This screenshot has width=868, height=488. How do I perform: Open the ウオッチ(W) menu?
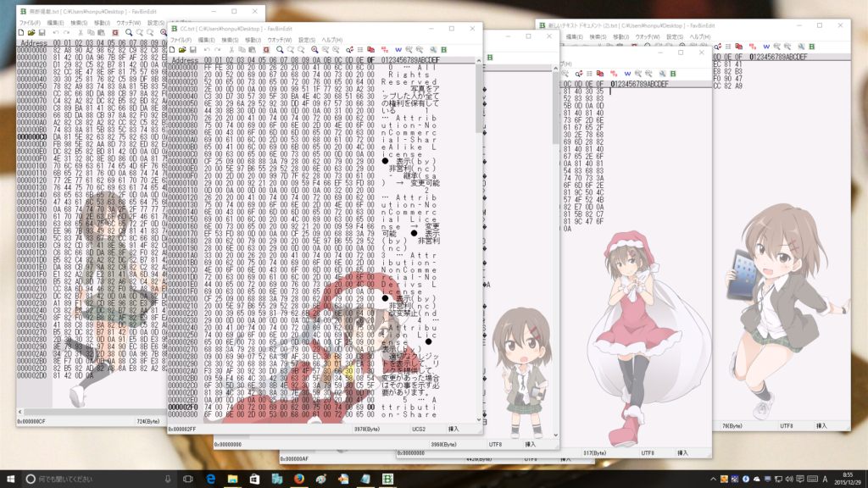pyautogui.click(x=278, y=39)
